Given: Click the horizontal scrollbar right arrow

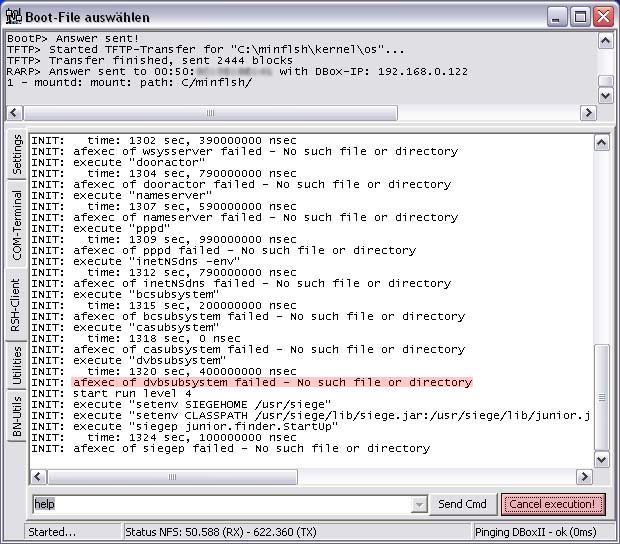Looking at the screenshot, I should coord(584,476).
